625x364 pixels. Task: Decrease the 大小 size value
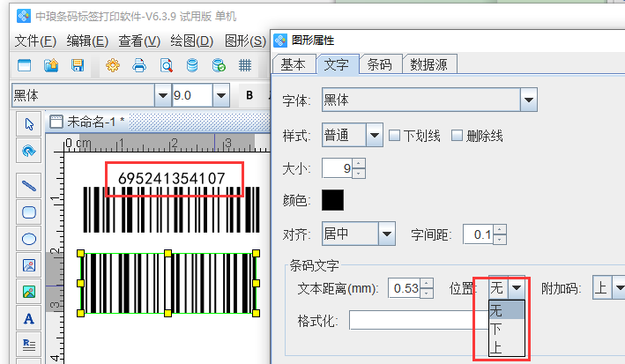359,173
